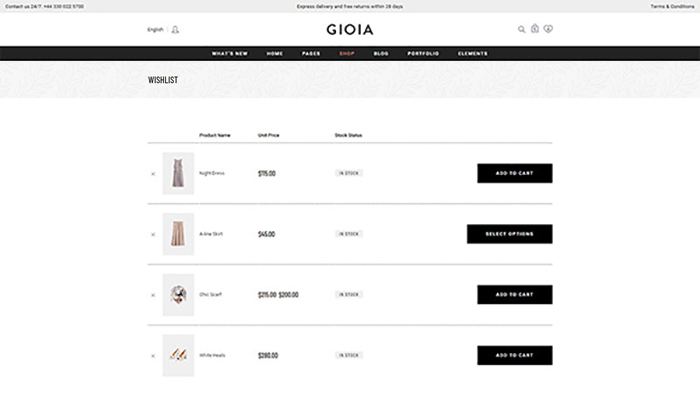Open the Shop navigation menu
The width and height of the screenshot is (700, 406).
[x=347, y=53]
